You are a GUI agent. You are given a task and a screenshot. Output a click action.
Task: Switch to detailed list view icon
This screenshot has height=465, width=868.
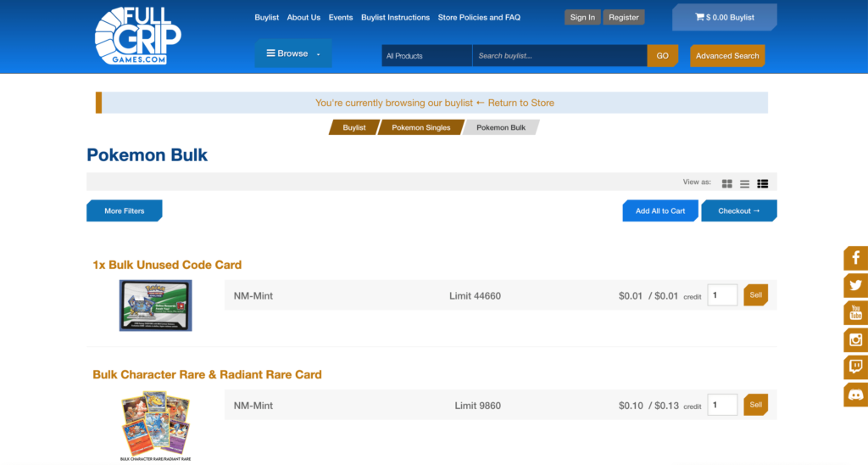pyautogui.click(x=762, y=183)
